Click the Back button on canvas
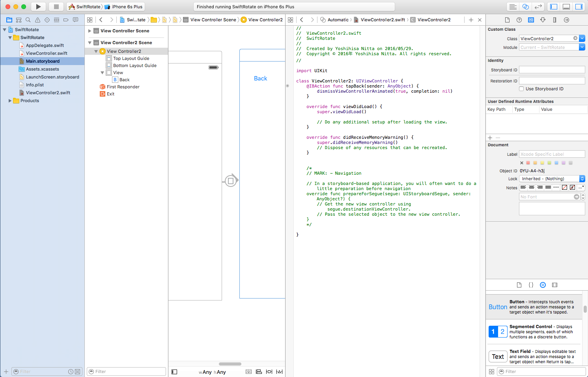This screenshot has height=377, width=588. (x=260, y=78)
